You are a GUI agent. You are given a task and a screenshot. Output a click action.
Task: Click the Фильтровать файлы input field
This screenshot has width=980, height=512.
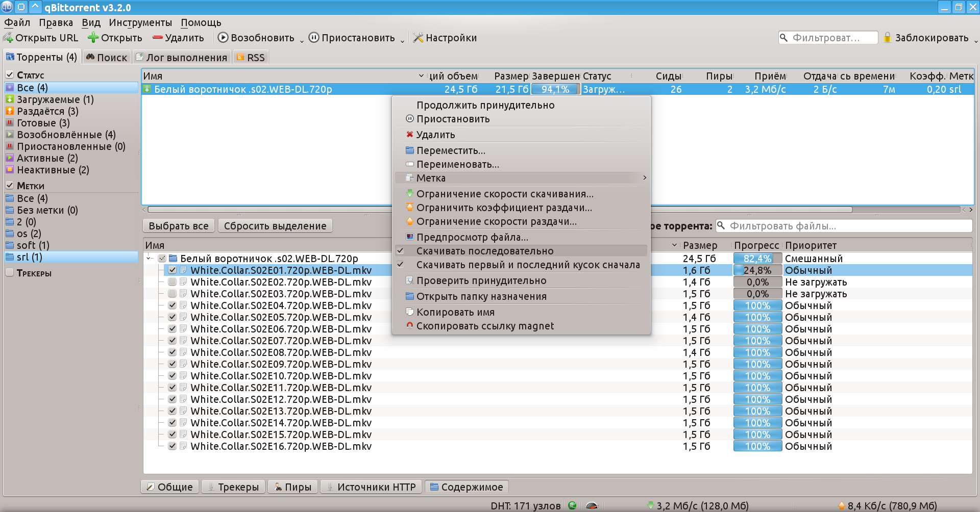[844, 226]
